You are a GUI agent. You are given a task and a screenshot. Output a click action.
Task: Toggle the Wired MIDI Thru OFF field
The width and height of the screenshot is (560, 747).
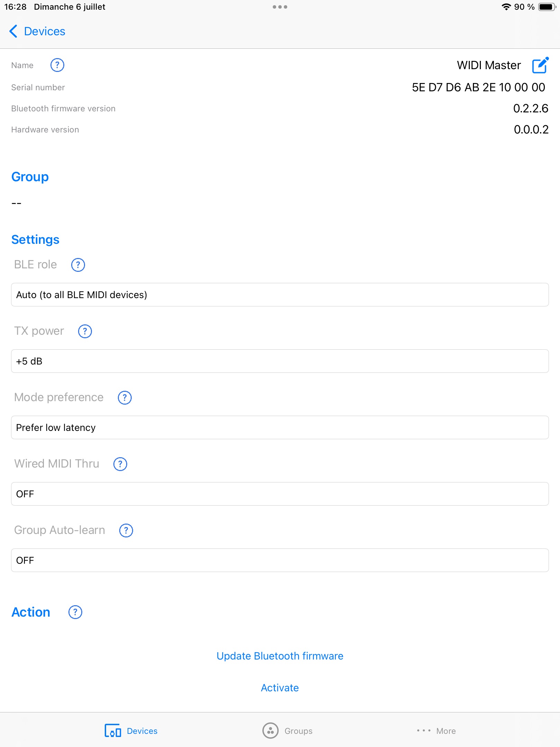(280, 494)
